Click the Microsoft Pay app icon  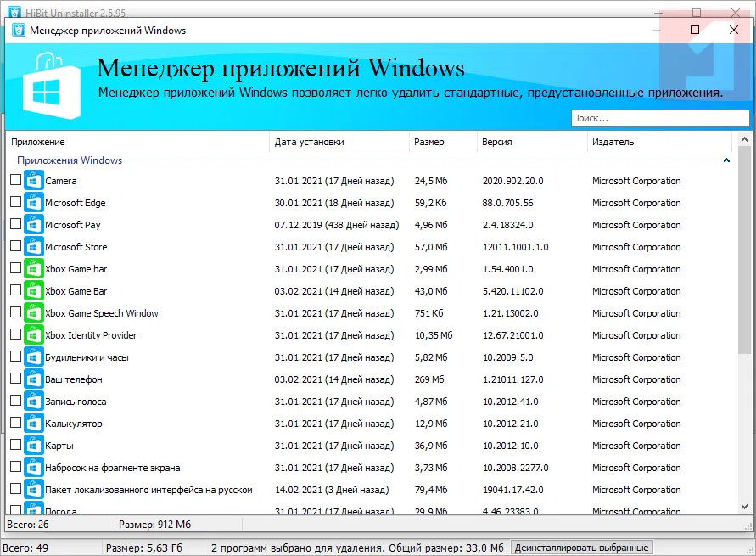[34, 225]
